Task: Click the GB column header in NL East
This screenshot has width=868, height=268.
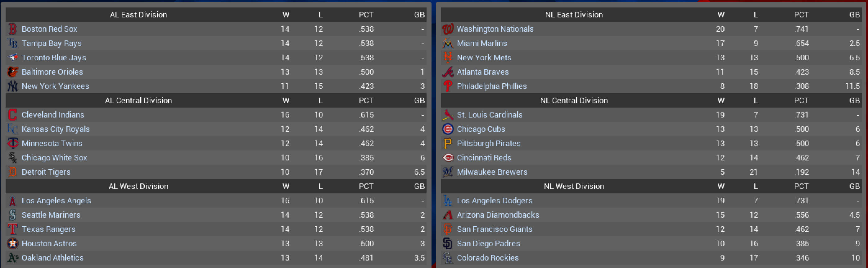Action: click(x=854, y=15)
